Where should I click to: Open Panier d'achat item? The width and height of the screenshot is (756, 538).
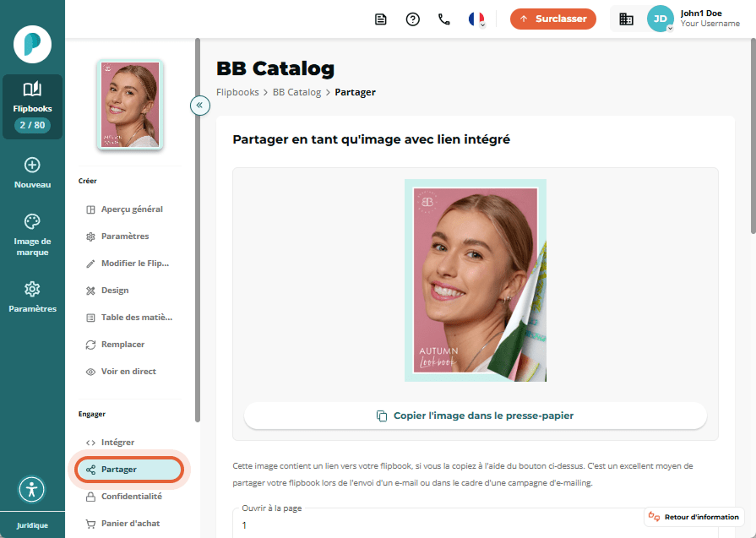click(x=129, y=523)
